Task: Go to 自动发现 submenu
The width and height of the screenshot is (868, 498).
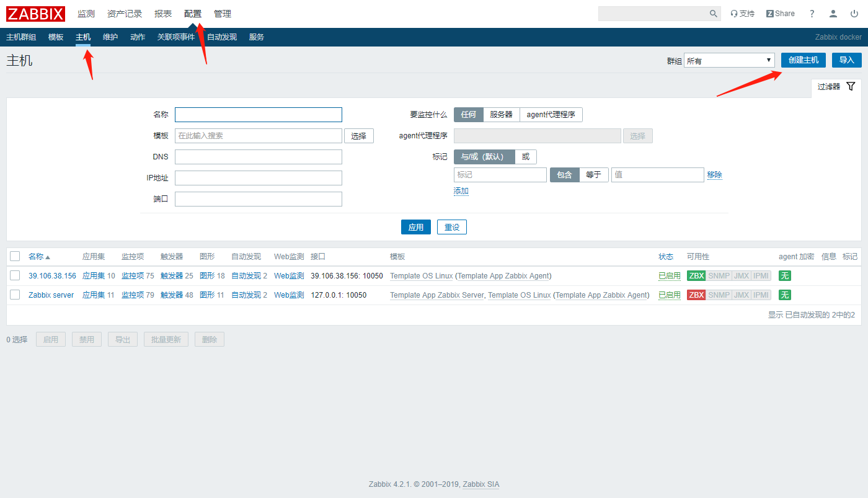Action: coord(222,37)
